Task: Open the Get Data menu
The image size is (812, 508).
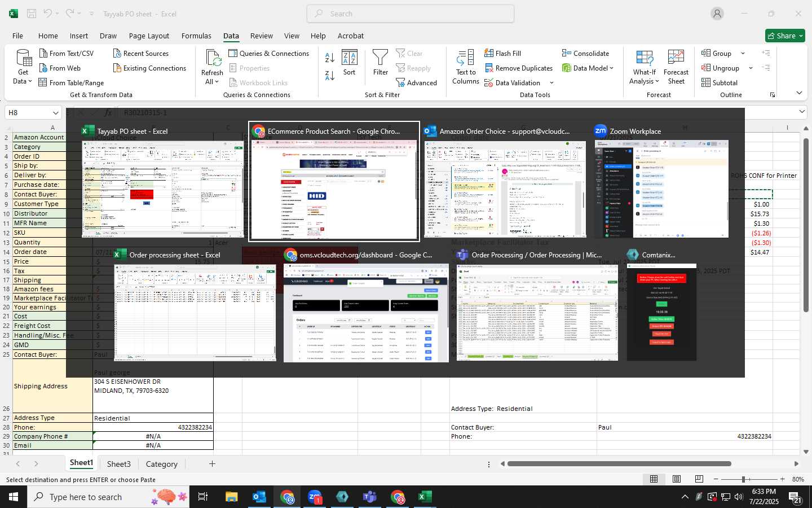Action: click(23, 68)
